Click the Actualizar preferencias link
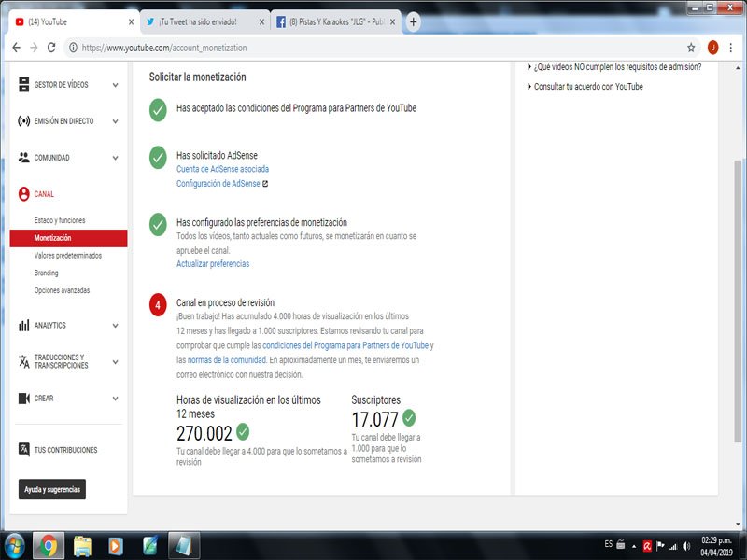 click(213, 264)
